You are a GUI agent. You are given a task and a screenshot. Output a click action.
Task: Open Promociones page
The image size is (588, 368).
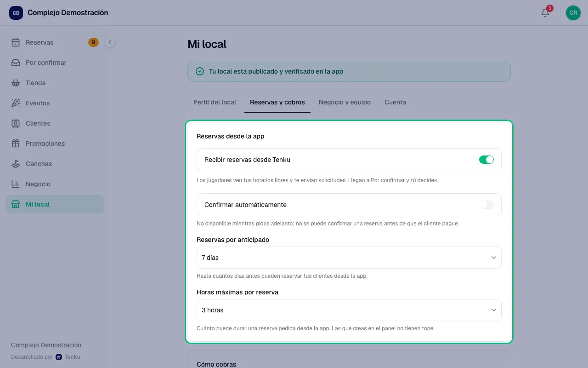coord(55,144)
